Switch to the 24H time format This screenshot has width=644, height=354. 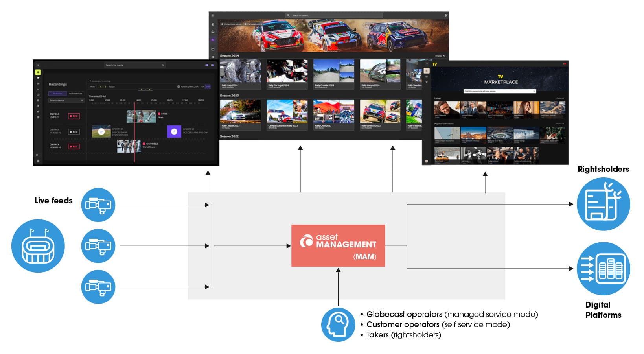click(x=208, y=87)
